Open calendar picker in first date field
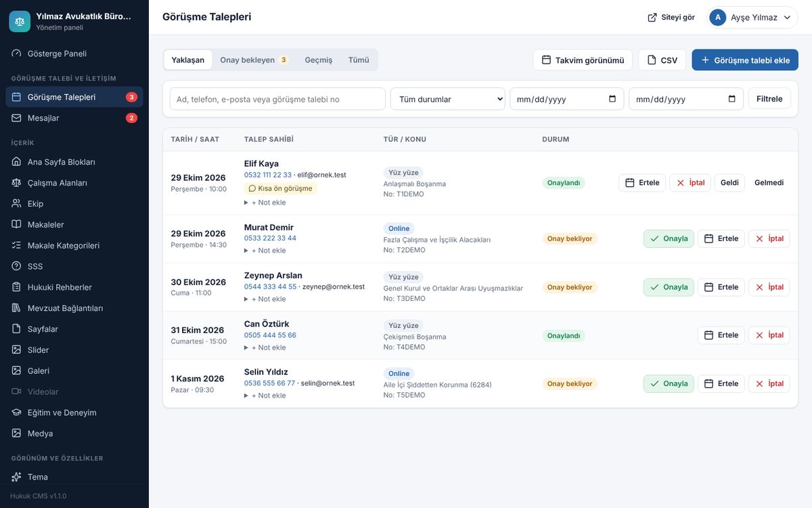The height and width of the screenshot is (508, 812). tap(612, 99)
